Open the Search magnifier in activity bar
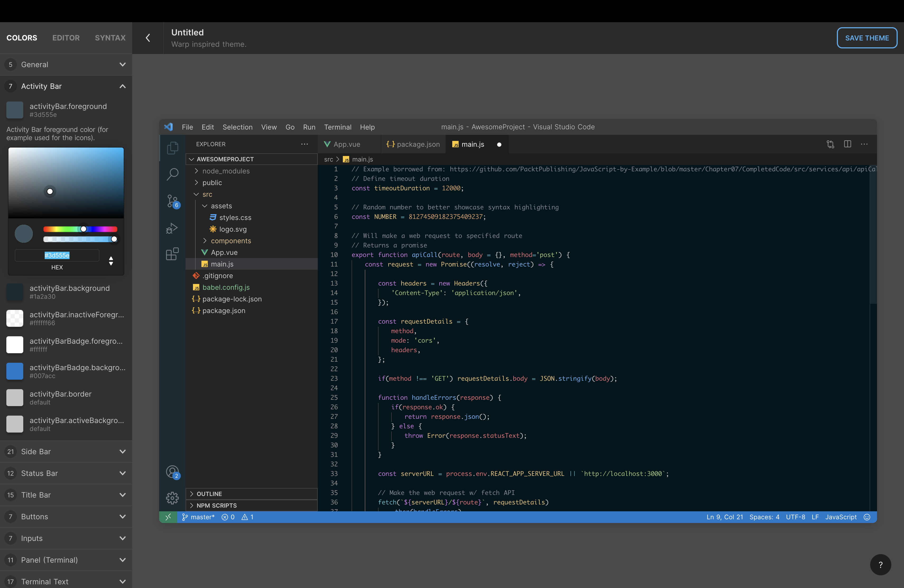This screenshot has height=588, width=904. pyautogui.click(x=172, y=174)
